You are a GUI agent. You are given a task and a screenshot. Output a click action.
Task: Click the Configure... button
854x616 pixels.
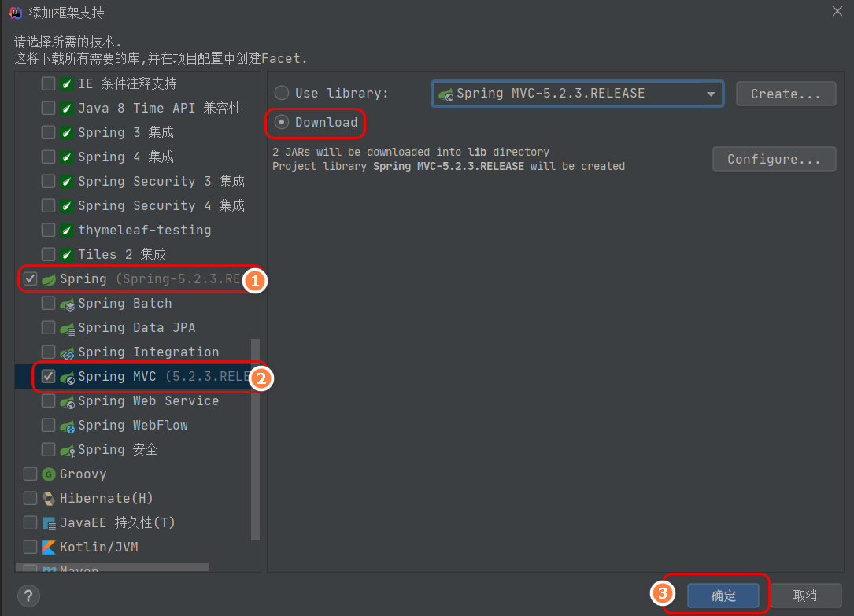click(x=774, y=159)
